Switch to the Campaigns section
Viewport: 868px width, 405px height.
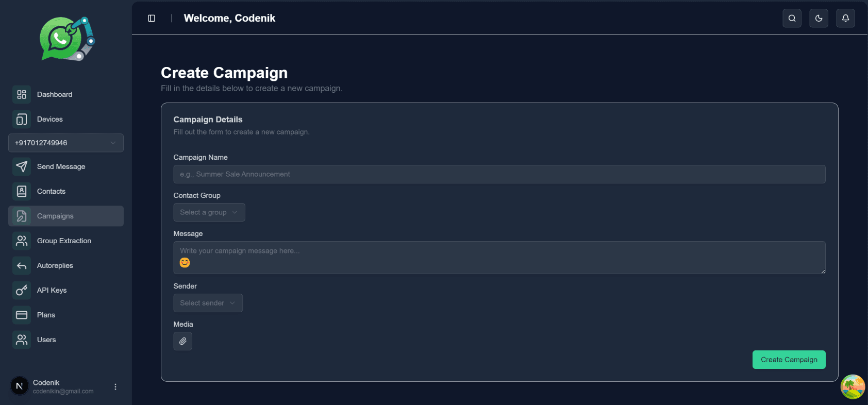click(x=55, y=216)
